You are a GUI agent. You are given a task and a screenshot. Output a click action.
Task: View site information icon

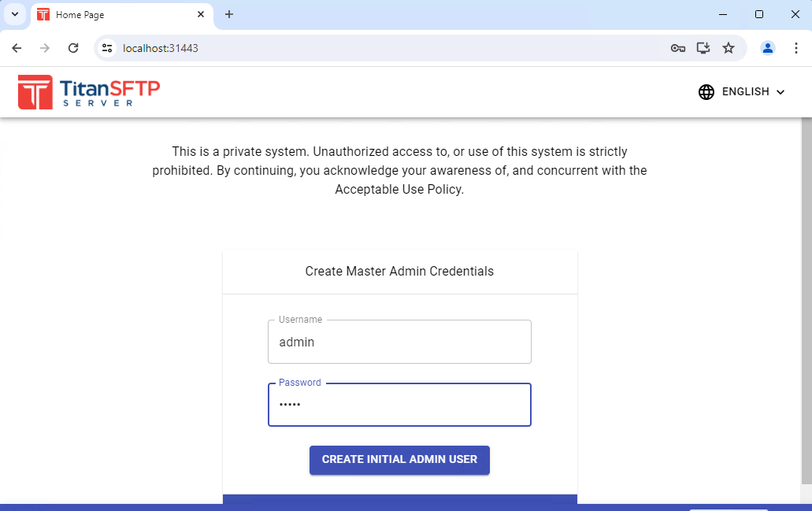108,48
